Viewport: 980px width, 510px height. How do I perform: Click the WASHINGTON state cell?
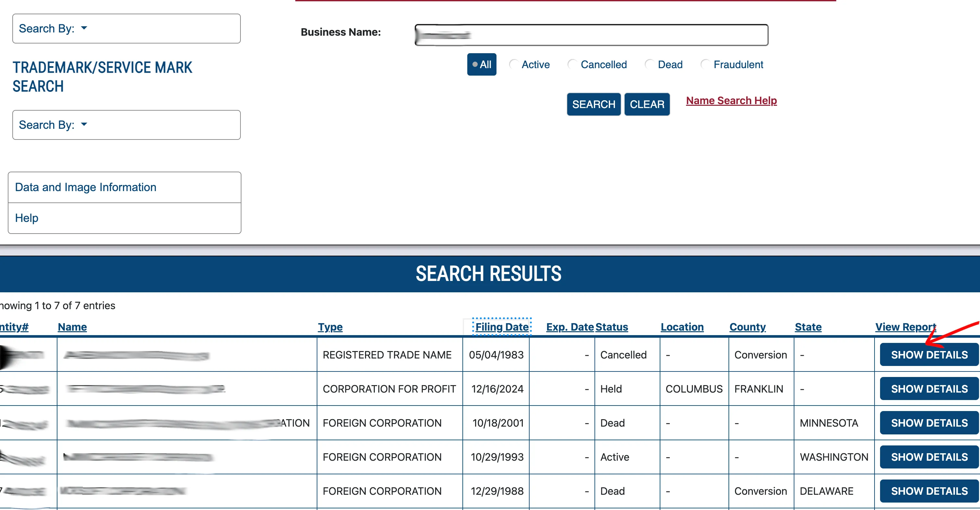[834, 457]
